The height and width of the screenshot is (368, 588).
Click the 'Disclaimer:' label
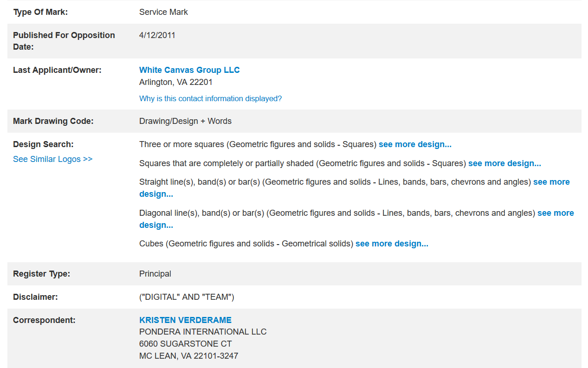coord(35,297)
